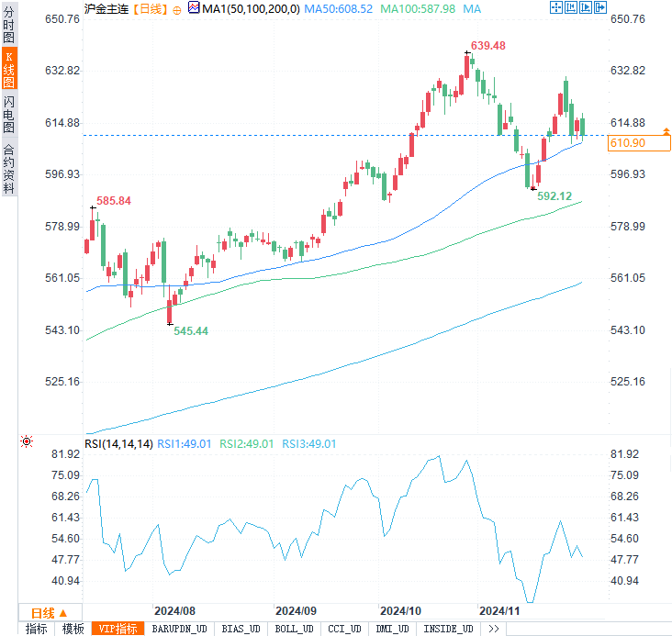Click the fourth blue arrow export icon
The height and width of the screenshot is (636, 672).
point(600,7)
